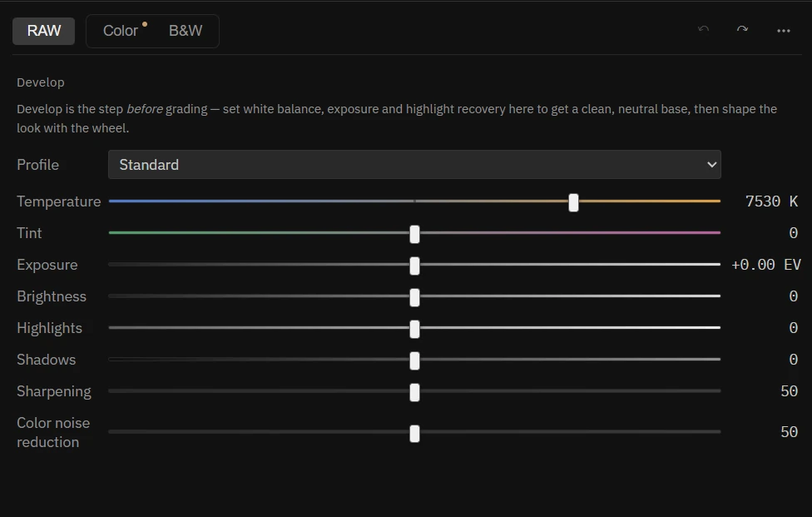Click the Color noise reduction slider thumb
This screenshot has width=812, height=517.
pyautogui.click(x=414, y=433)
